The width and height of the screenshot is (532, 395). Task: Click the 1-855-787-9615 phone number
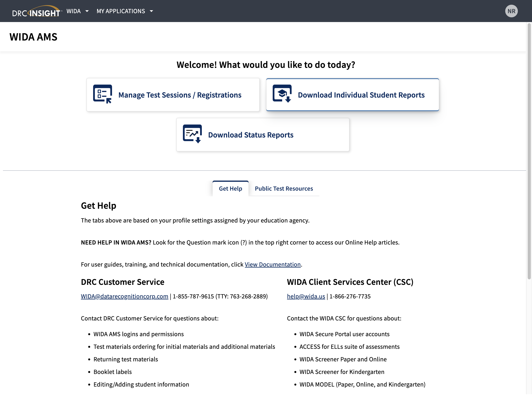(x=193, y=296)
